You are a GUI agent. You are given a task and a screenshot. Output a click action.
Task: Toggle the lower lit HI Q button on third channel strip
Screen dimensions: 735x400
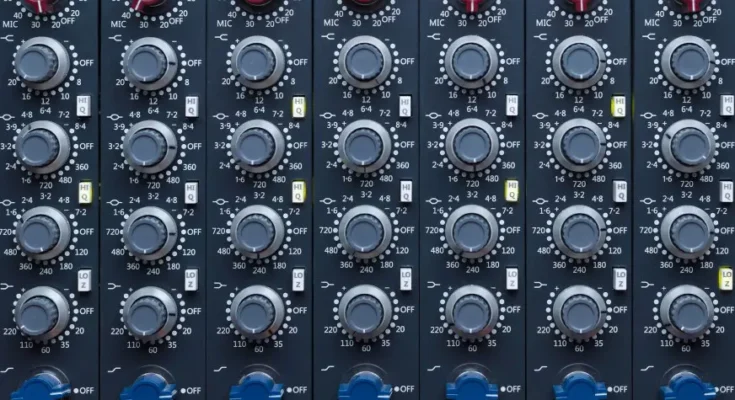pyautogui.click(x=299, y=192)
